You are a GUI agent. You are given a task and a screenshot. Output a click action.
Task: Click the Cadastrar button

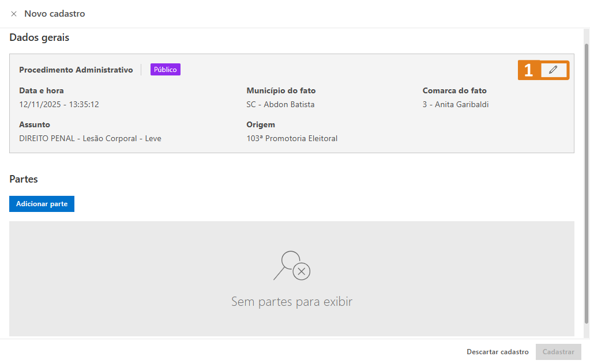pyautogui.click(x=558, y=351)
